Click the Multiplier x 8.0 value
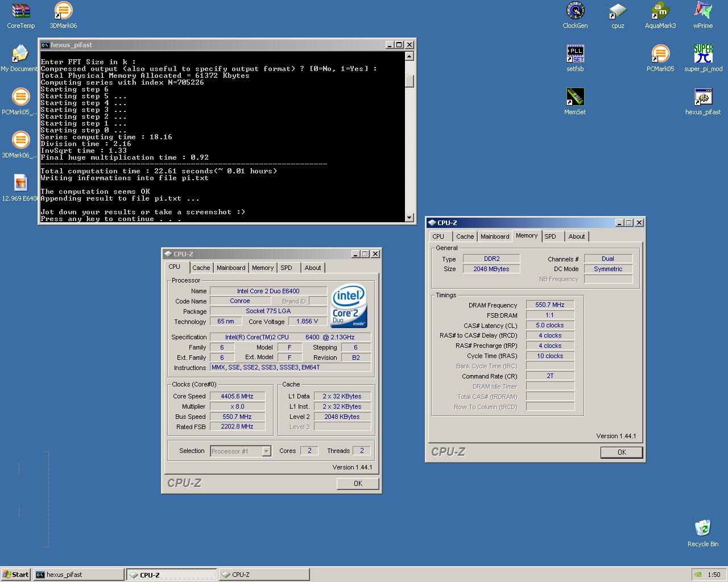 (x=238, y=406)
